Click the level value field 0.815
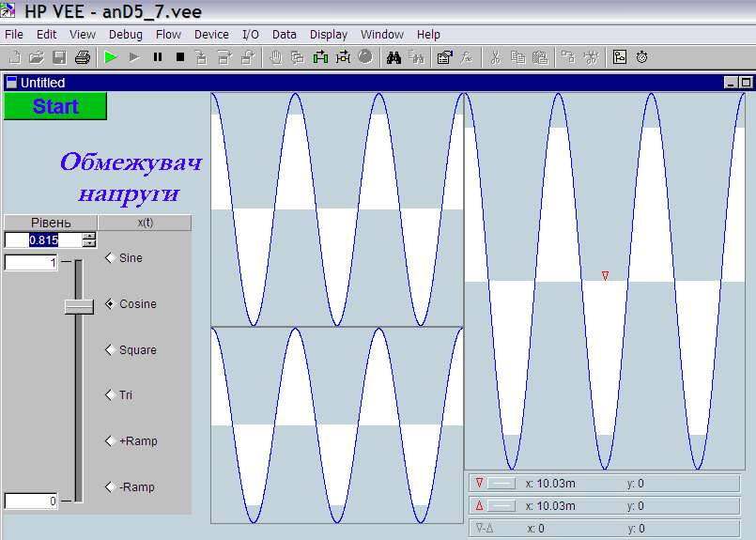756x540 pixels. [43, 239]
